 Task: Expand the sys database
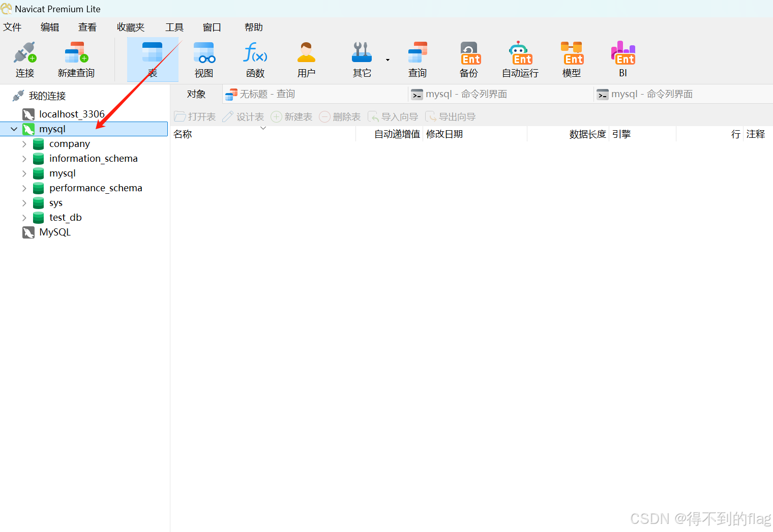[24, 203]
